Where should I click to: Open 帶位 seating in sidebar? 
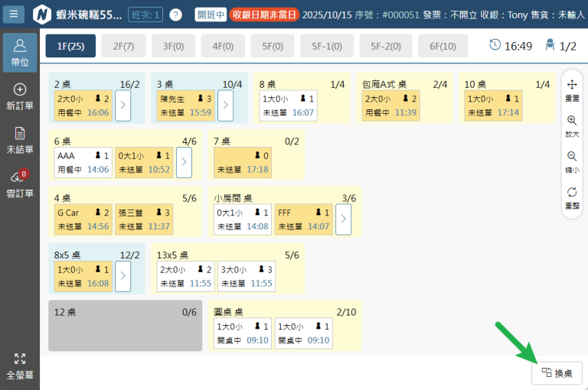[20, 52]
